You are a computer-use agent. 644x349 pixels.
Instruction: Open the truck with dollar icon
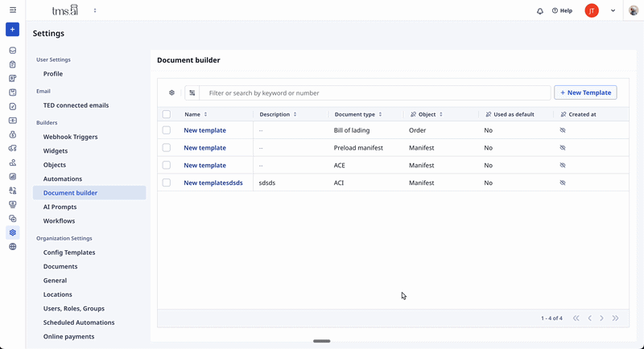coord(13,149)
